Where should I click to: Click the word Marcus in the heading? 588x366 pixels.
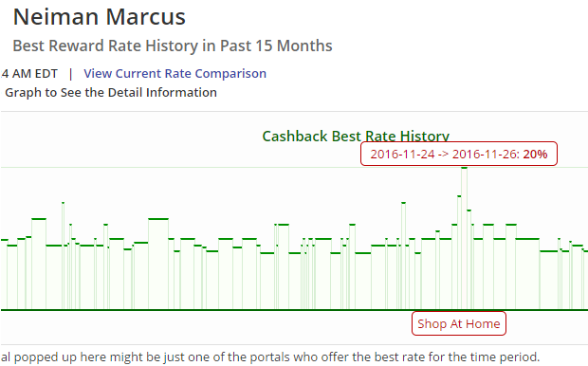point(145,17)
